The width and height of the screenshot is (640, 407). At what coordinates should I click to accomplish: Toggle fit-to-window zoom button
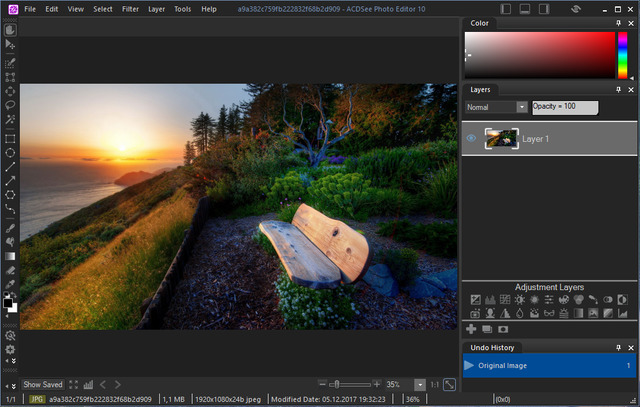pos(449,385)
